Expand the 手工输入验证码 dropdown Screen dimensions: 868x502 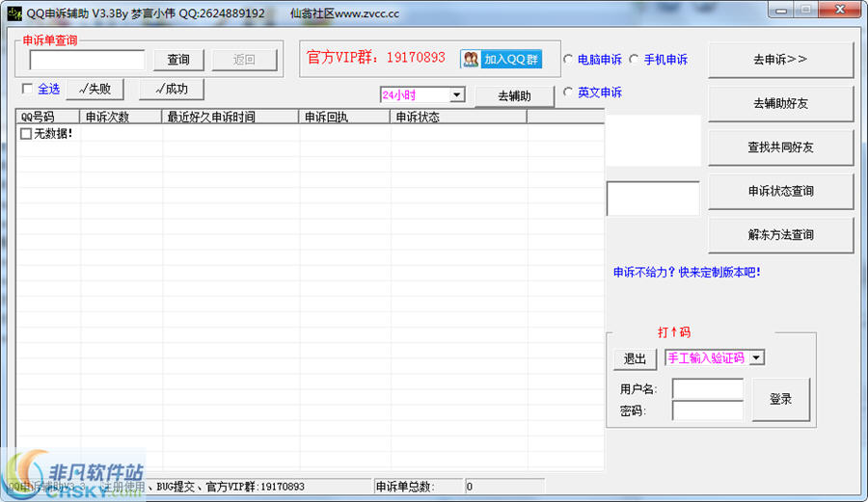coord(757,357)
